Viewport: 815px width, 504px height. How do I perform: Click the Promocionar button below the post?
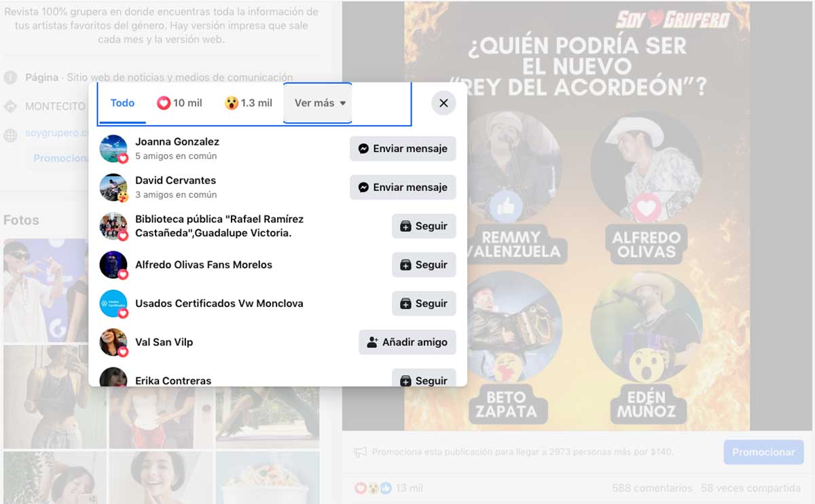(x=763, y=452)
